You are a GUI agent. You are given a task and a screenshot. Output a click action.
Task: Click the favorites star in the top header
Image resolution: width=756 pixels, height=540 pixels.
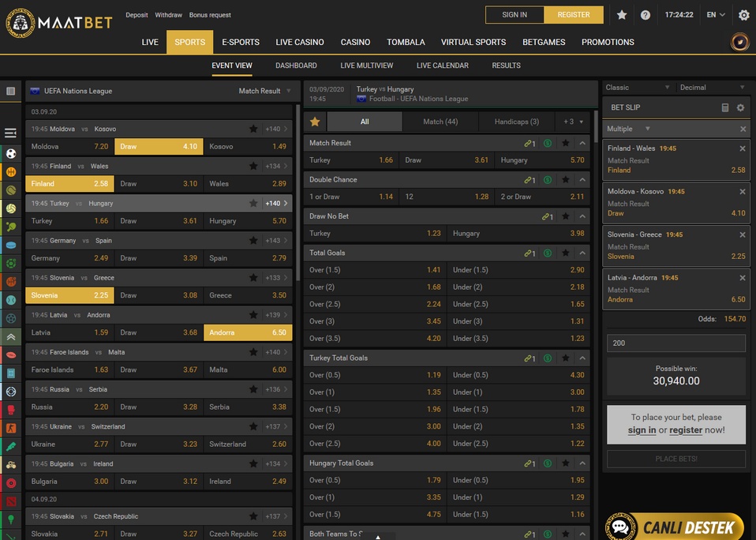coord(622,15)
